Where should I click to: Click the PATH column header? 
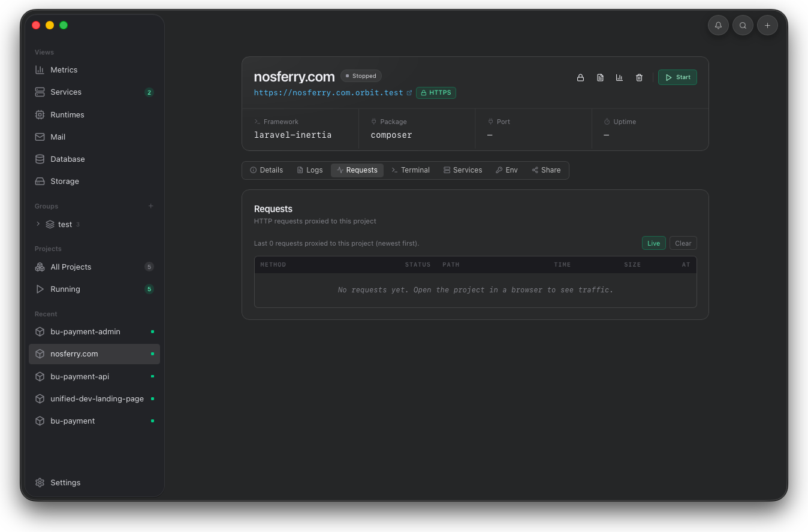[x=451, y=265]
